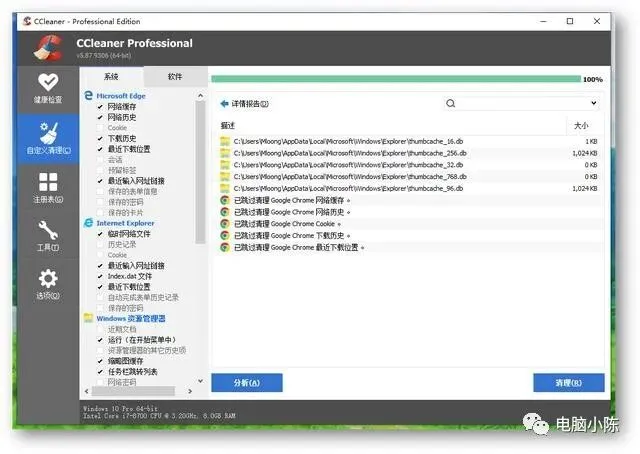Click Chrome icon for skipped 网络历史 row
Screen dimensions: 640x454
tap(224, 212)
